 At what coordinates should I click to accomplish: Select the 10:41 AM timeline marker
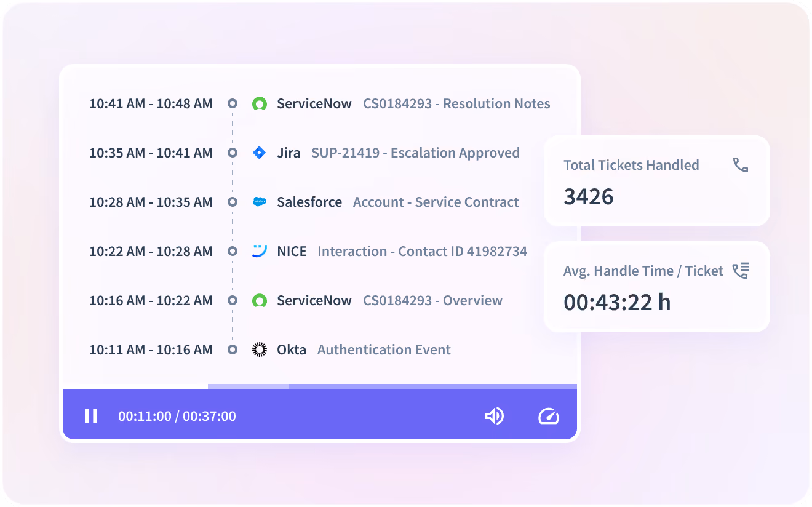233,103
